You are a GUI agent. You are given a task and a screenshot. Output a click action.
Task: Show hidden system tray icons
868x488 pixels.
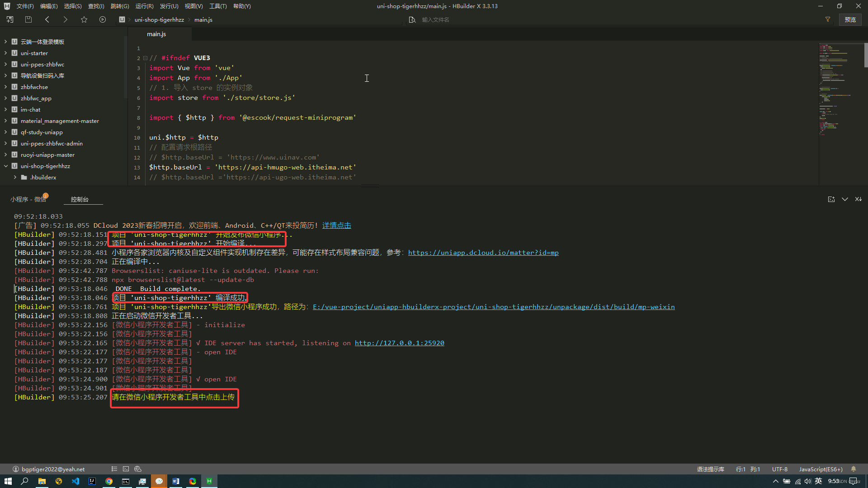pos(775,481)
